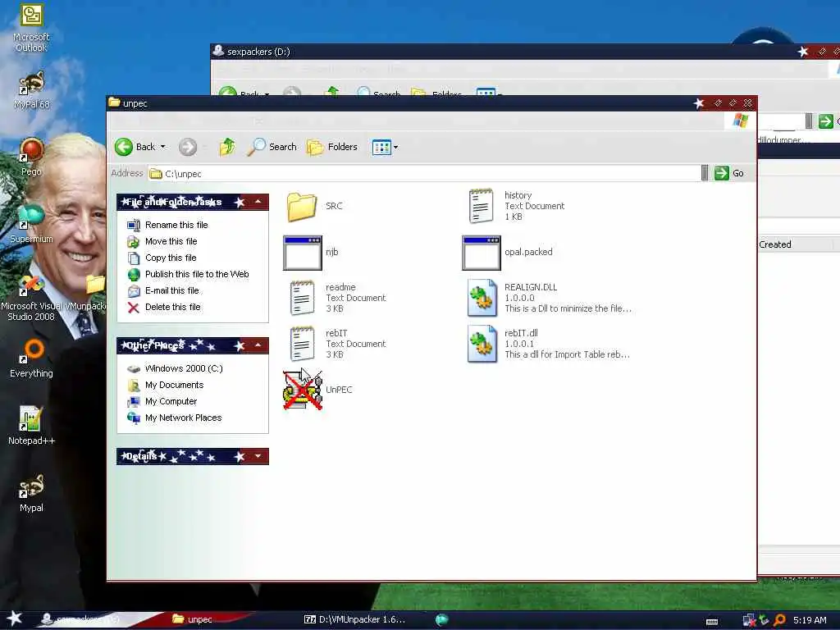Image resolution: width=840 pixels, height=630 pixels.
Task: Click the teal globe taskbar icon
Action: [441, 620]
